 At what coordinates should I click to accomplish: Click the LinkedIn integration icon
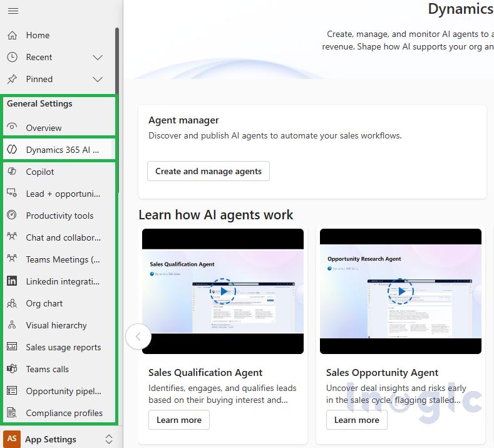point(12,281)
